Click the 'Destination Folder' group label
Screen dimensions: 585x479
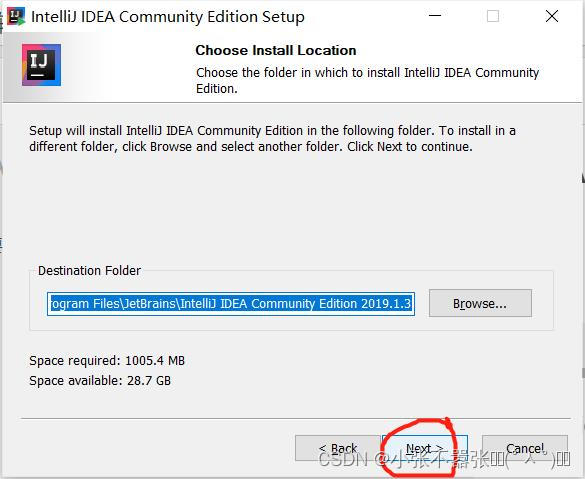[x=90, y=270]
